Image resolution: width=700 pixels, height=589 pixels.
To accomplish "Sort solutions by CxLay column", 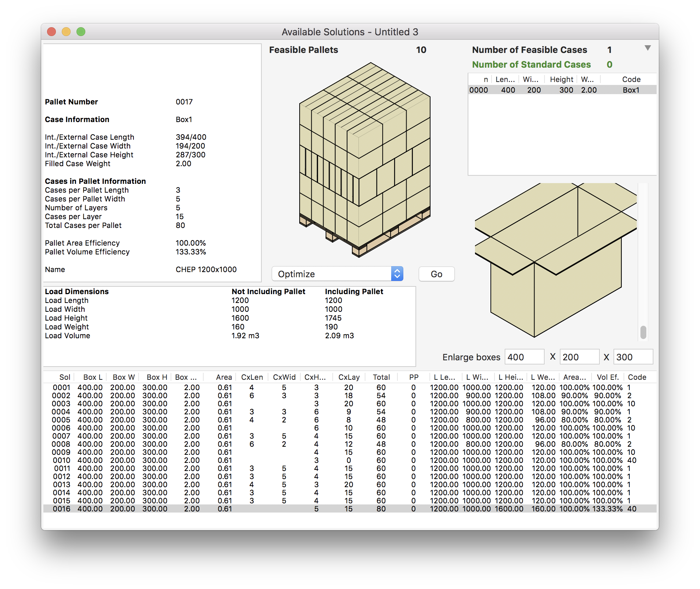I will pyautogui.click(x=349, y=377).
